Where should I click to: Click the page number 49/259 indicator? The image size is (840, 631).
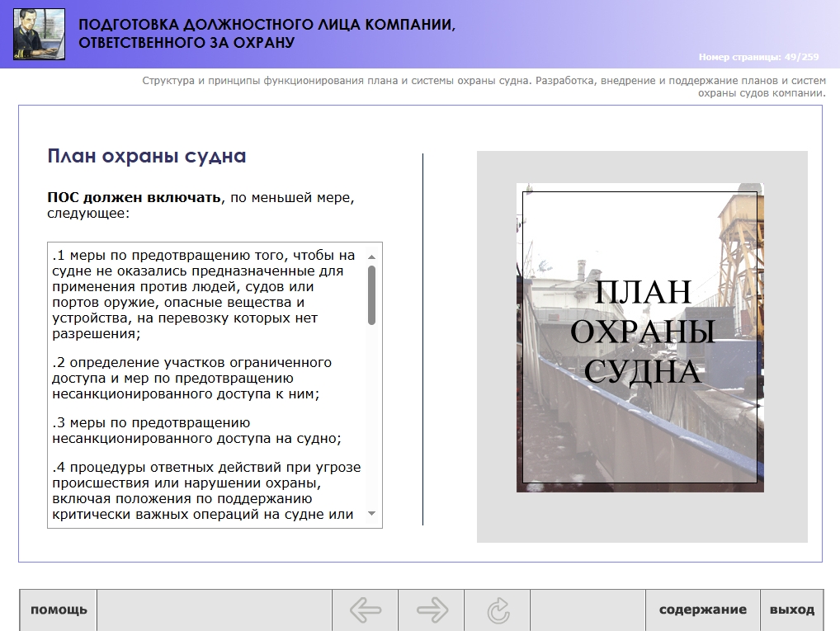(x=757, y=57)
